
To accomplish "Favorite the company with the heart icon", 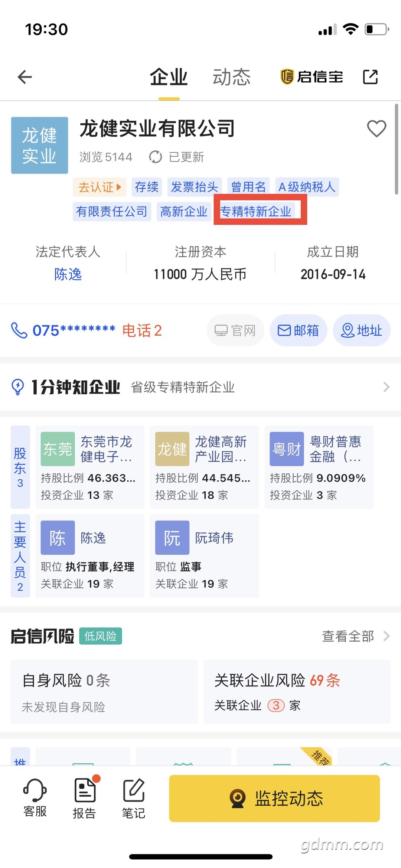I will coord(376,128).
